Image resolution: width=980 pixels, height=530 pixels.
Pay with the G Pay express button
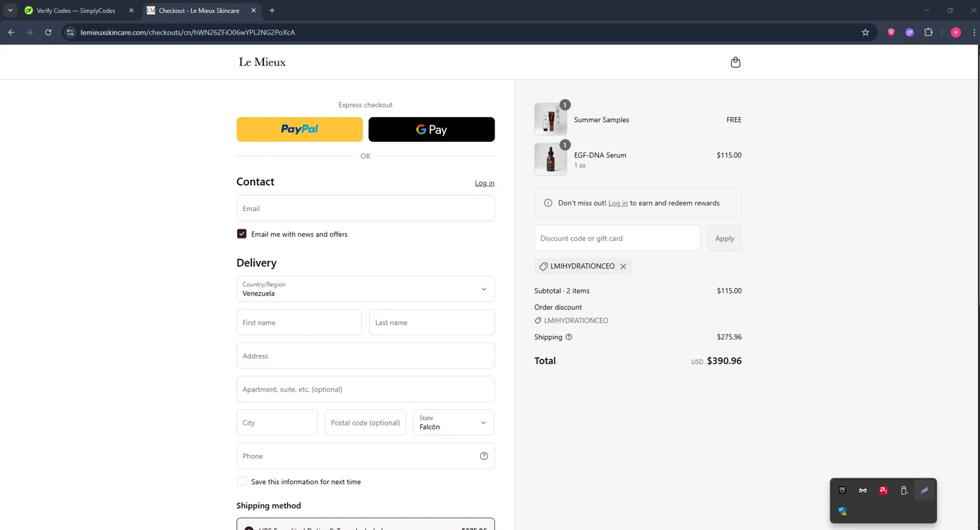[x=431, y=129]
